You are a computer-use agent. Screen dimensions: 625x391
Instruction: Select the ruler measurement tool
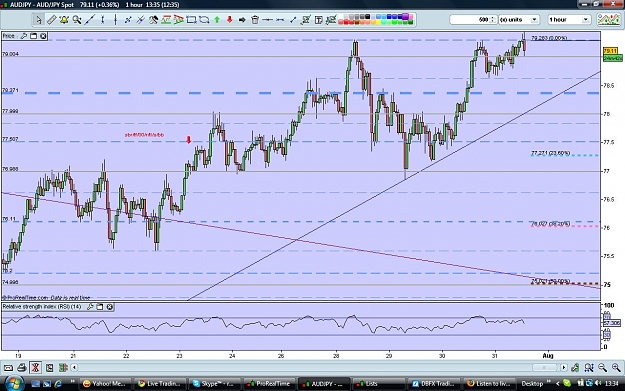51,20
